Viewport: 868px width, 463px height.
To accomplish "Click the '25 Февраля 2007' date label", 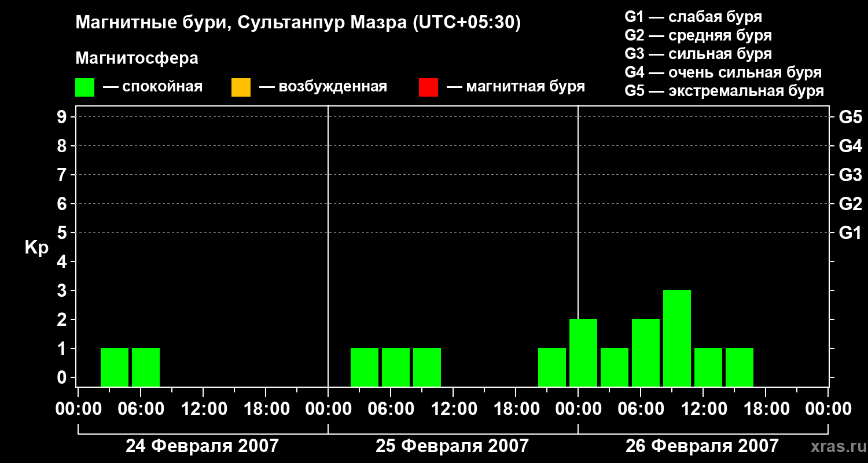I will tap(452, 446).
